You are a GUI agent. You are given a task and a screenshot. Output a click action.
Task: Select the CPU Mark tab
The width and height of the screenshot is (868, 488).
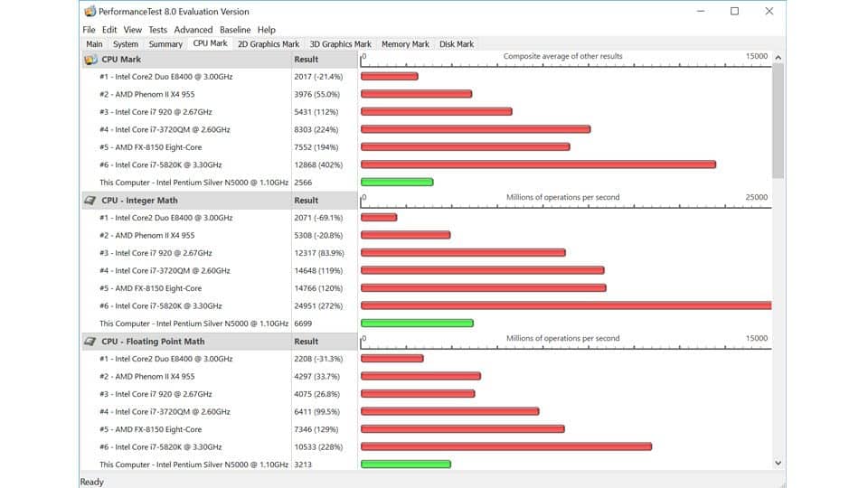[x=210, y=43]
